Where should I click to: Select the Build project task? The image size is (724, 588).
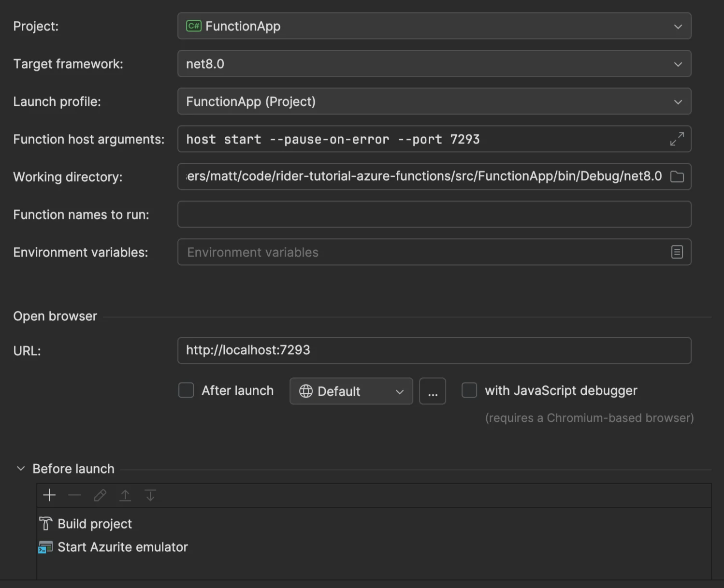coord(94,524)
